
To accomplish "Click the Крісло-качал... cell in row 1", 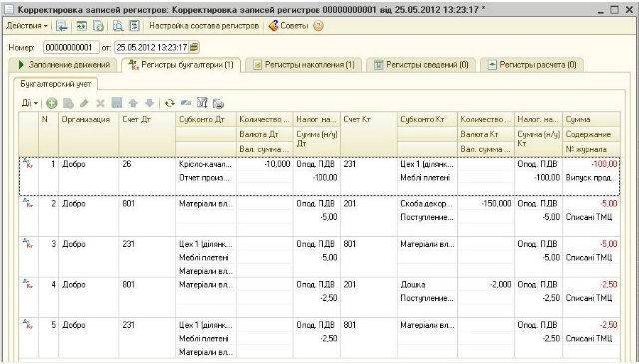I will [x=206, y=164].
